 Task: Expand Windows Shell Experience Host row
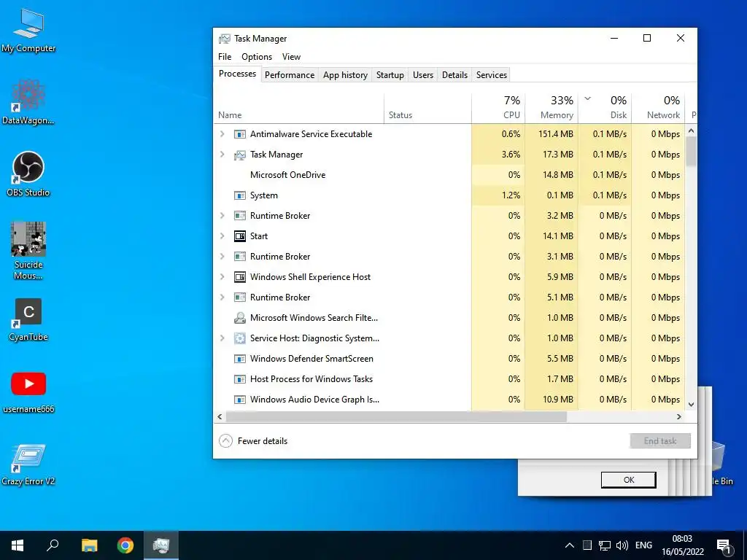click(x=222, y=277)
